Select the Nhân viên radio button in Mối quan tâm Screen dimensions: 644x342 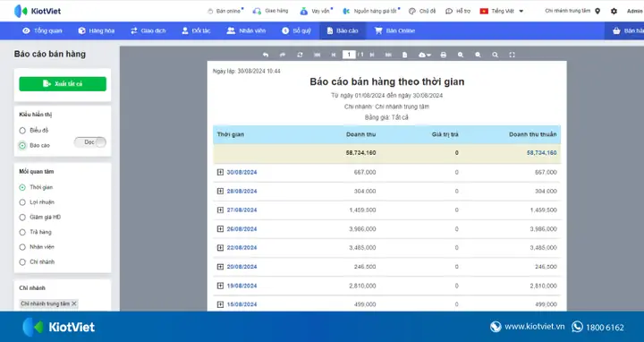[22, 247]
